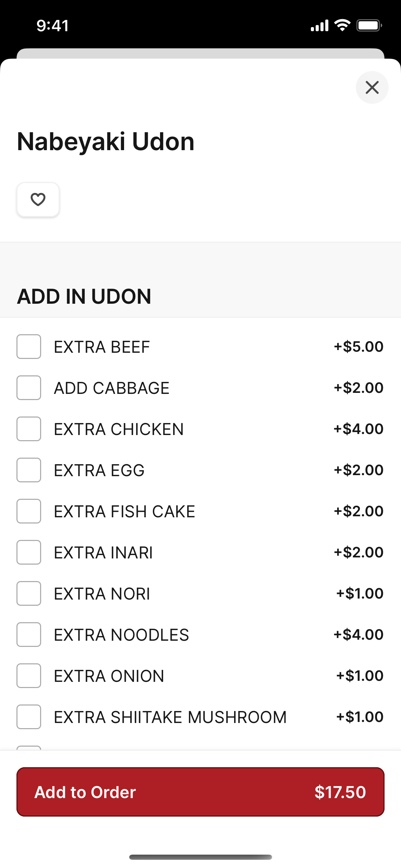Tap the EXTRA BEEF +$5.00 price
The height and width of the screenshot is (868, 401).
point(359,347)
